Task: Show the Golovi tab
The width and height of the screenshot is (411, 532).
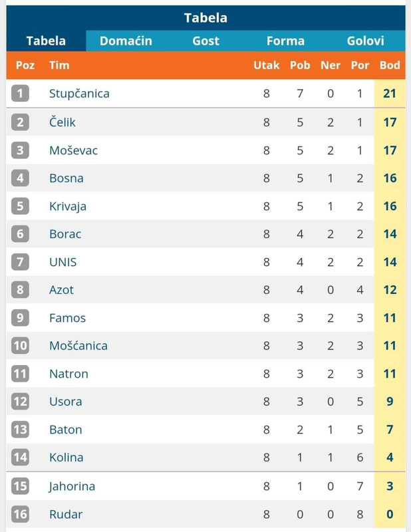Action: [x=365, y=41]
